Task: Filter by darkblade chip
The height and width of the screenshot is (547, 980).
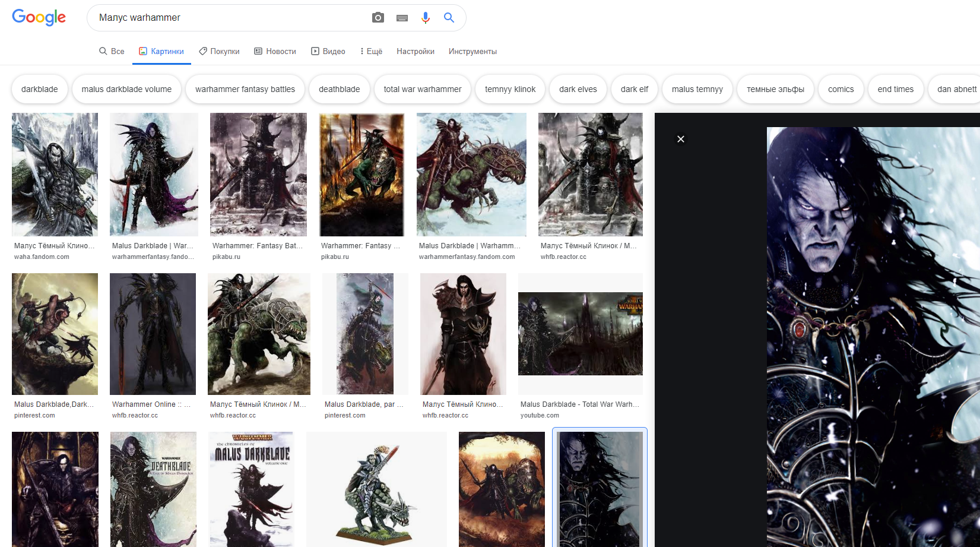Action: point(40,89)
